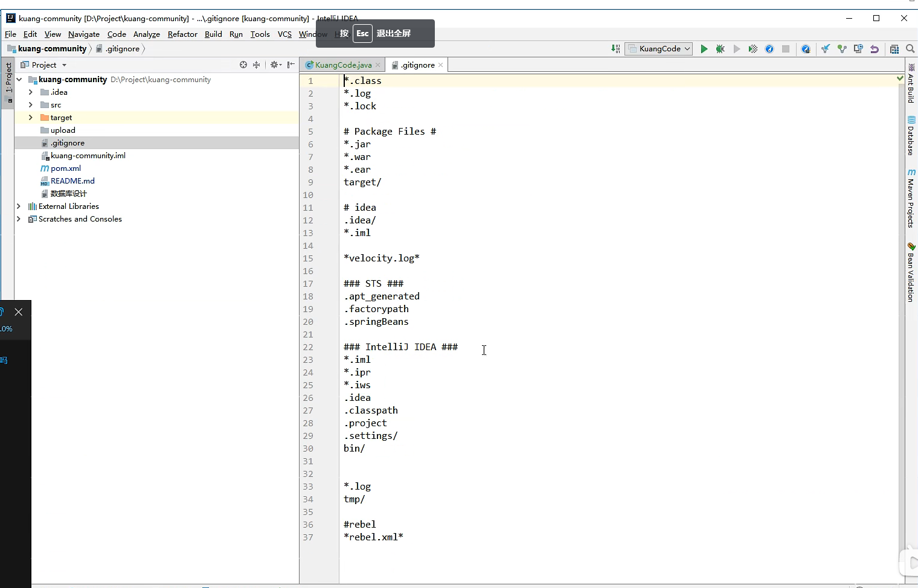Select pom.xml in the project tree
This screenshot has height=588, width=918.
pyautogui.click(x=66, y=168)
